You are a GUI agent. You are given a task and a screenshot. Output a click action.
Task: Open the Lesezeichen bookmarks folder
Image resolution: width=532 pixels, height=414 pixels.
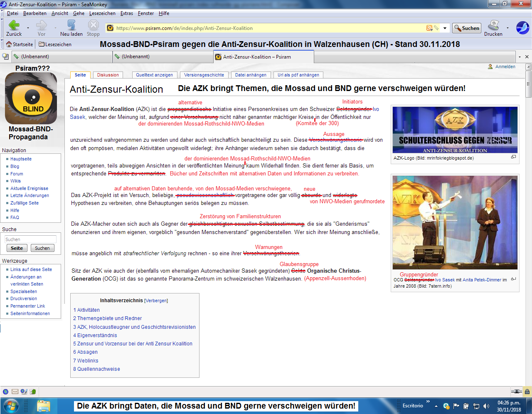click(55, 44)
